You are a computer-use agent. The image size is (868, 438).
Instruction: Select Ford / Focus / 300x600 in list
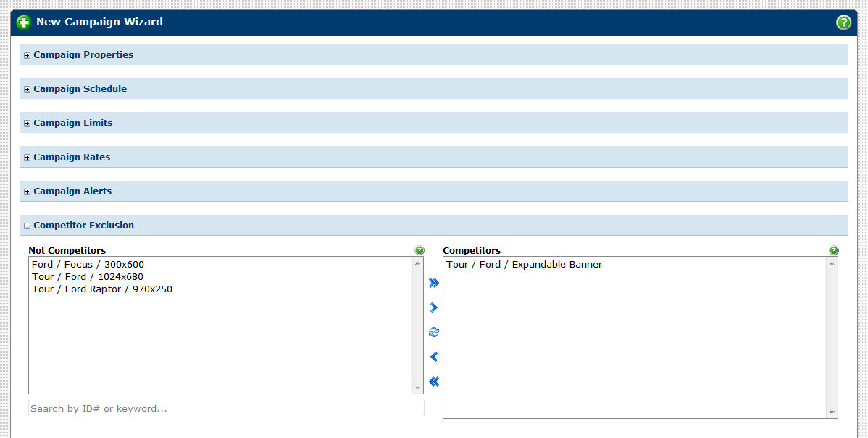(x=88, y=265)
